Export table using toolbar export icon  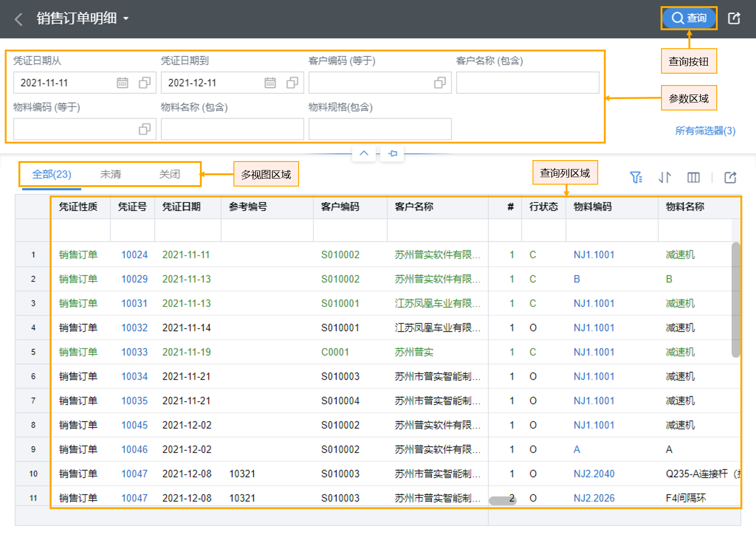point(730,177)
